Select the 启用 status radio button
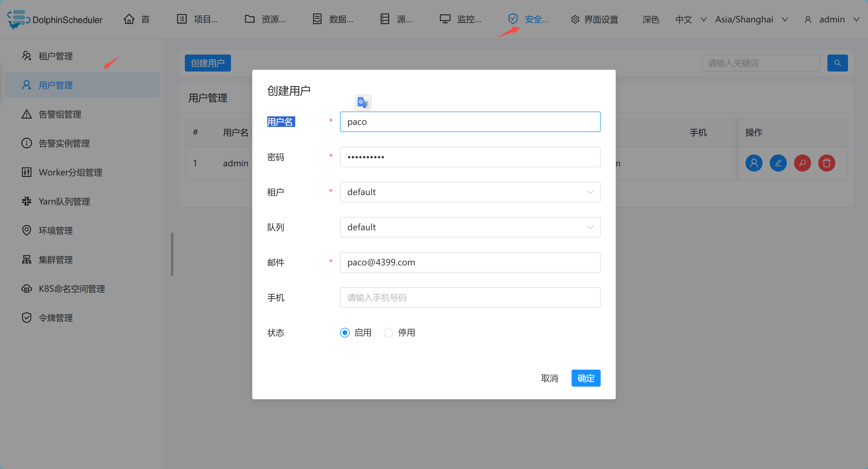The width and height of the screenshot is (868, 469). 345,333
